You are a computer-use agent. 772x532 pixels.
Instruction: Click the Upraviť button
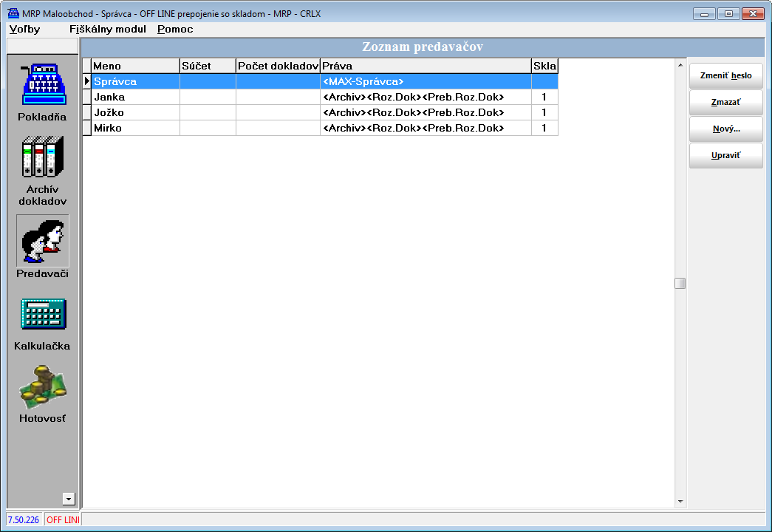point(725,156)
